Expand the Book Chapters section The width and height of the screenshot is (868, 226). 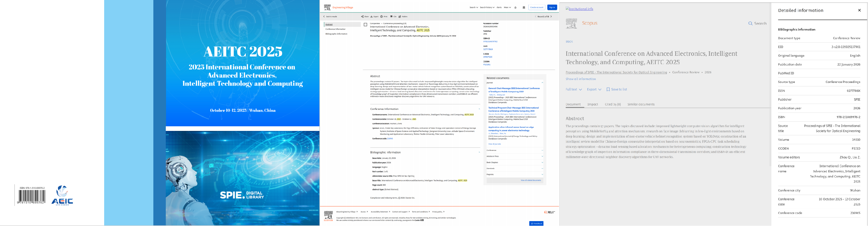click(542, 163)
